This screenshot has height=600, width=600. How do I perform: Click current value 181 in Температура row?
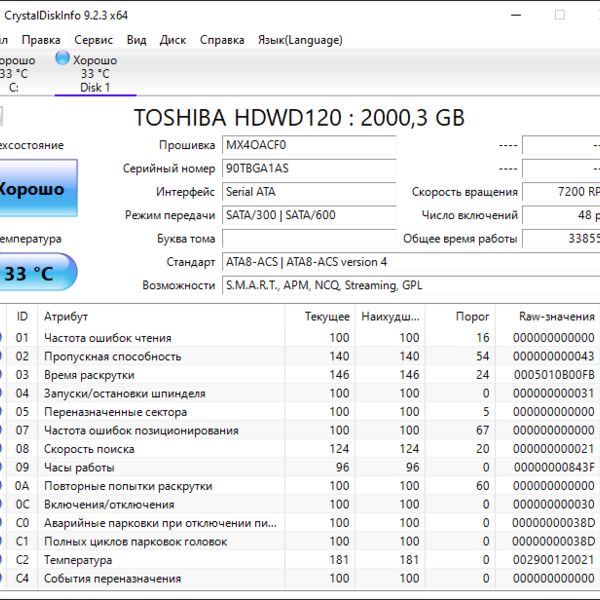[339, 560]
